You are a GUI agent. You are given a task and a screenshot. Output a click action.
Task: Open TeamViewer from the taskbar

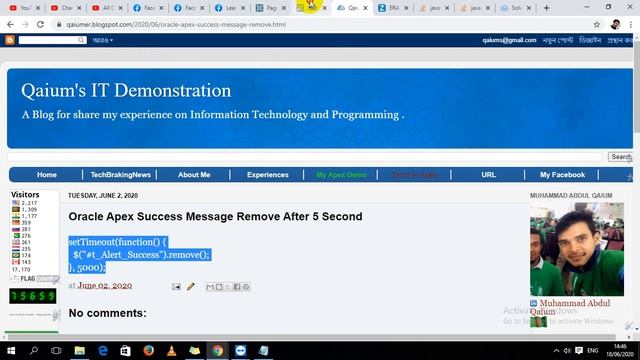coord(240,351)
